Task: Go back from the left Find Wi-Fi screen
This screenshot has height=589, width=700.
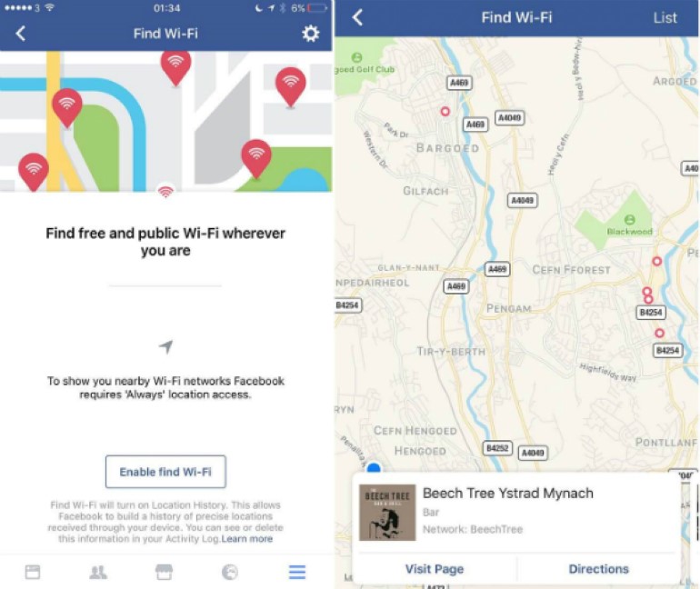Action: tap(21, 34)
